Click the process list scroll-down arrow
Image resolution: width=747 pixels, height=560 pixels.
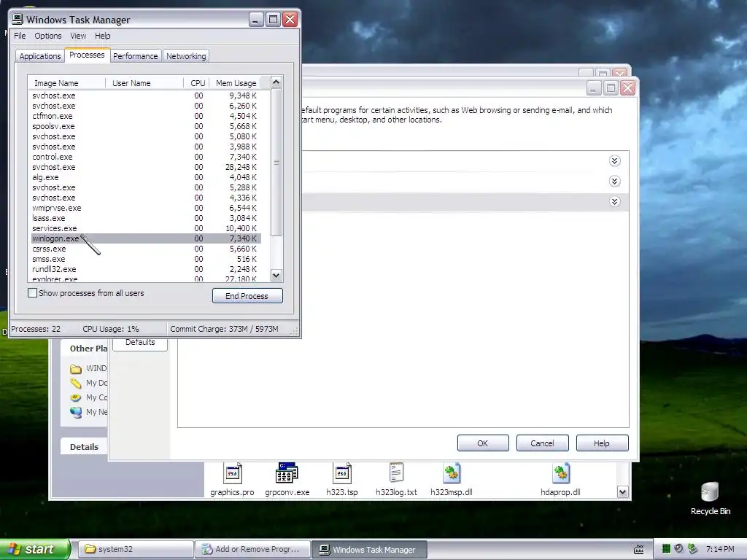pyautogui.click(x=276, y=275)
